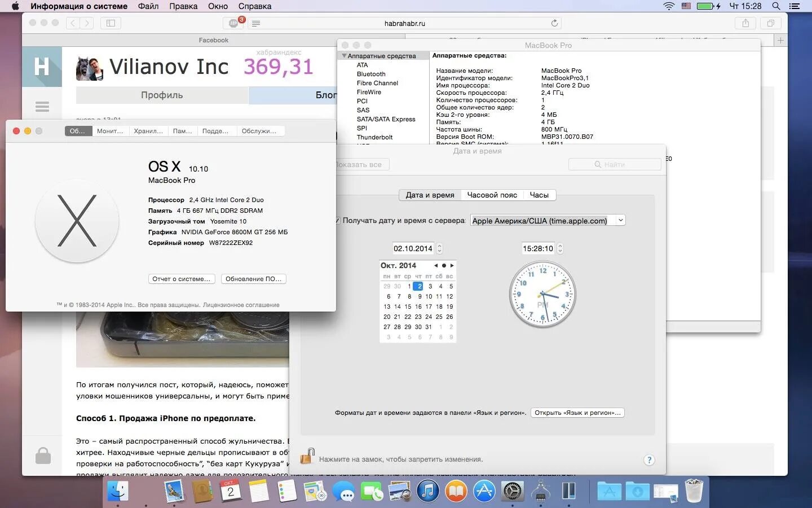Click the lock to prevent changes
Image resolution: width=812 pixels, height=508 pixels.
(x=307, y=456)
